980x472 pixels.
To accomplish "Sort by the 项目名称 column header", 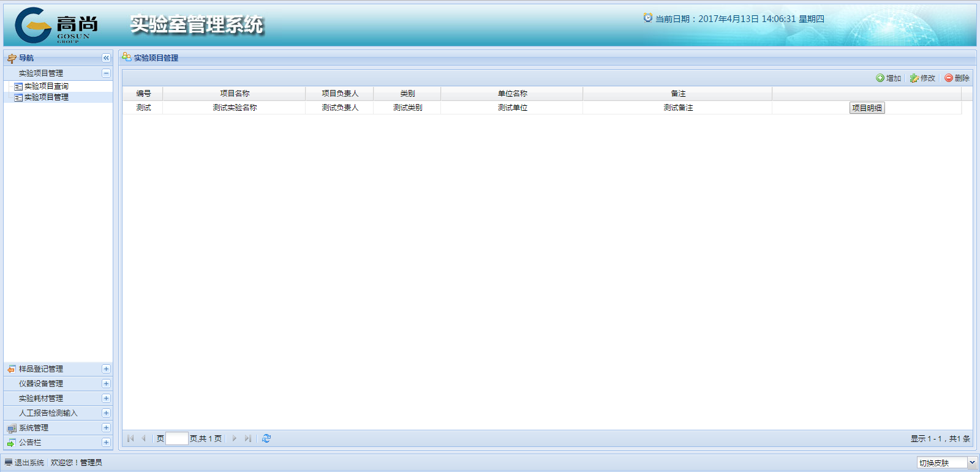I will tap(235, 94).
